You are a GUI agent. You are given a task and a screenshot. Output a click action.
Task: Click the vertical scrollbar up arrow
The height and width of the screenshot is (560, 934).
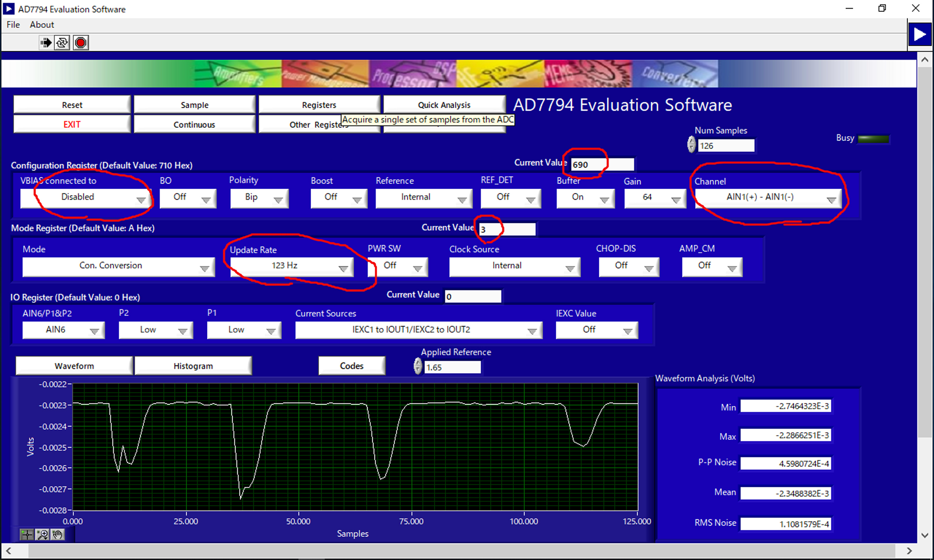tap(925, 60)
